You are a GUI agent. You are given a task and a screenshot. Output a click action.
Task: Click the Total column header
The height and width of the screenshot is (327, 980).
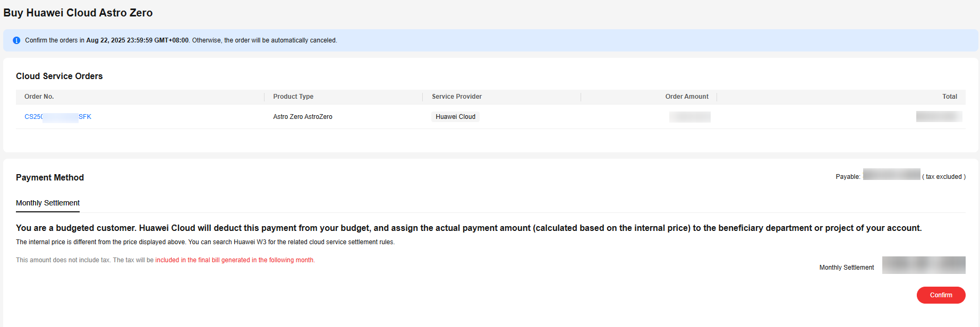950,97
